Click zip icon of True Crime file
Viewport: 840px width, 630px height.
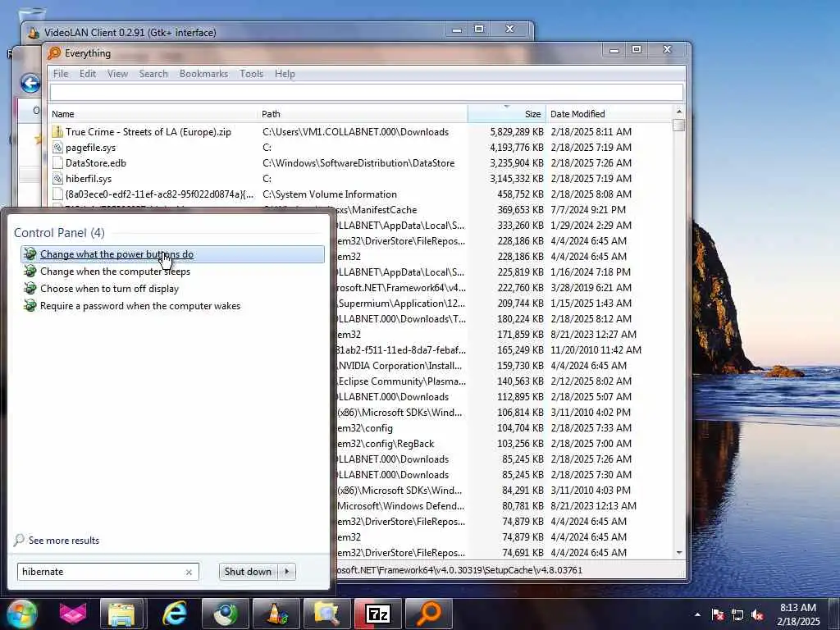[x=57, y=132]
